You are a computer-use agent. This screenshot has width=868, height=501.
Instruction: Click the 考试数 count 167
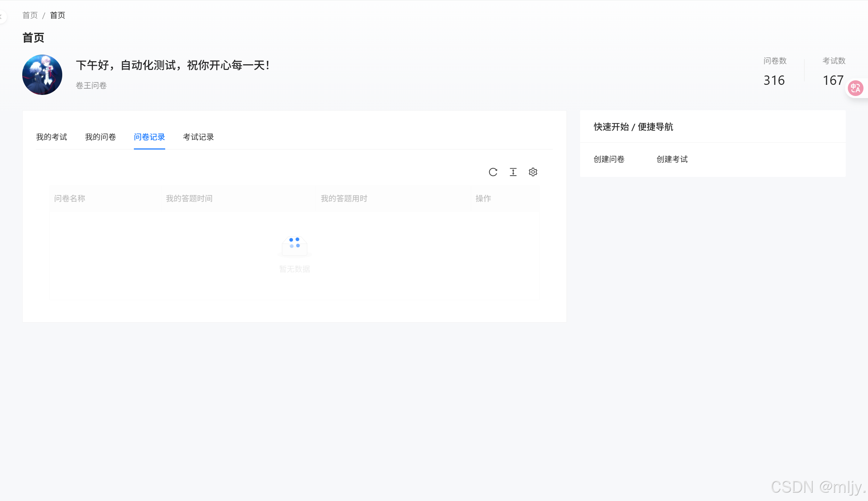click(833, 80)
